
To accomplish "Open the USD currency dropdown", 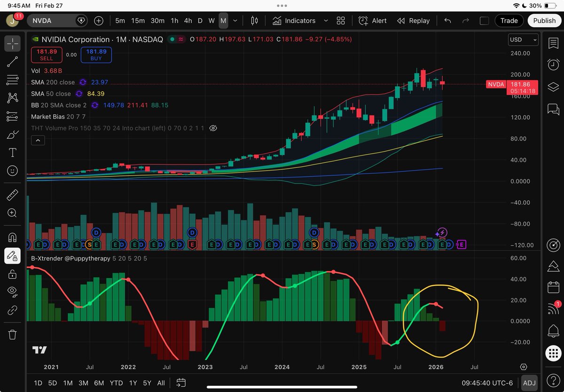I will [523, 40].
